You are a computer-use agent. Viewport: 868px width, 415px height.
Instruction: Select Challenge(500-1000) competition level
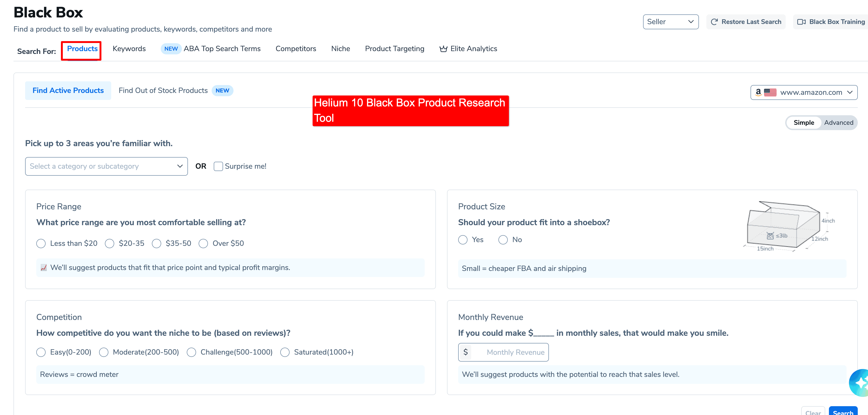[191, 352]
